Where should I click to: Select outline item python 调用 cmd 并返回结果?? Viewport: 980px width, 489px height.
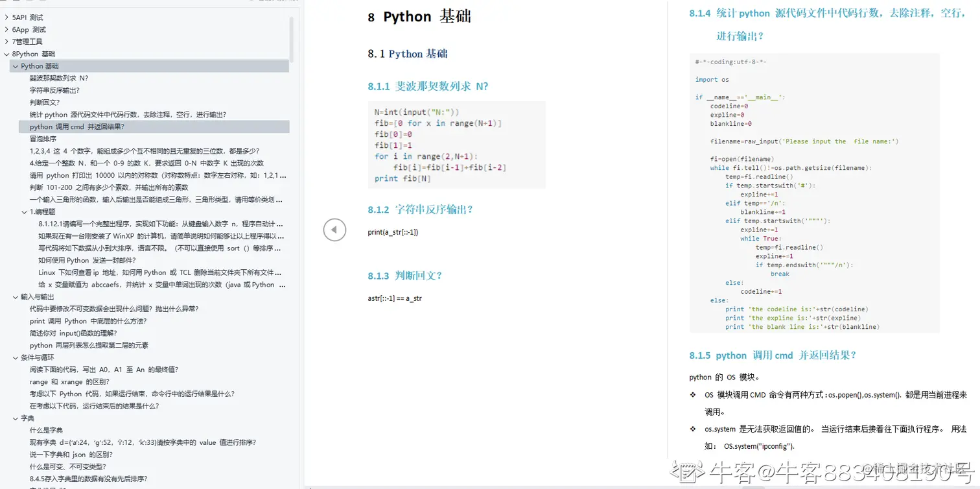click(x=154, y=126)
